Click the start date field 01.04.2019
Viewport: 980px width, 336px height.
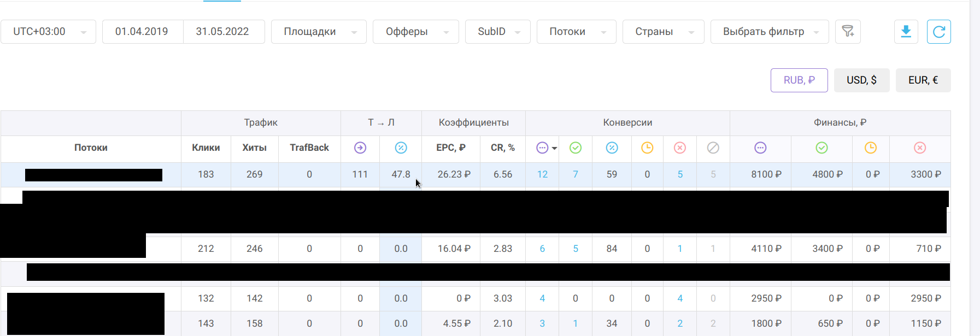(x=142, y=32)
